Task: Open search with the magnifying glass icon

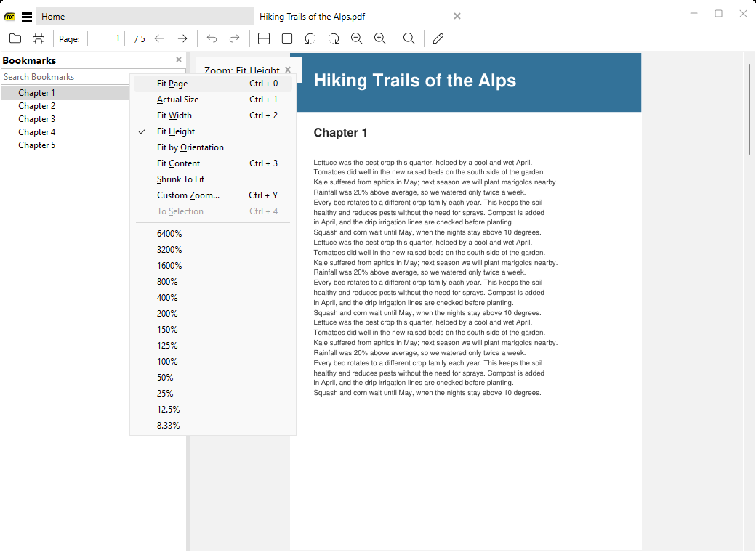Action: coord(409,38)
